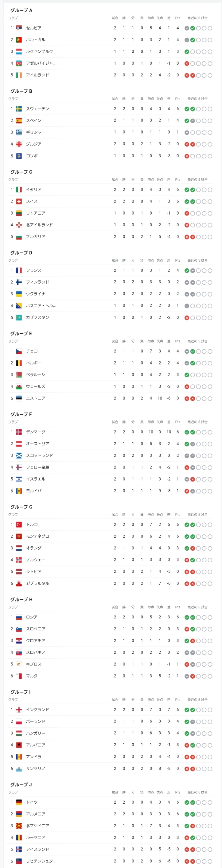Click the Finland flag in Group D
Viewport: 222px width, 868px height.
[19, 282]
